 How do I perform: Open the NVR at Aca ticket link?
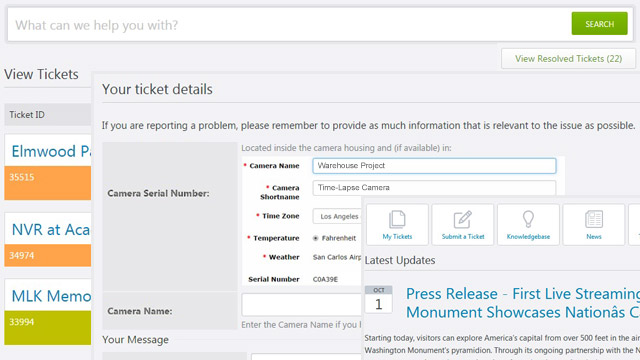(x=51, y=229)
